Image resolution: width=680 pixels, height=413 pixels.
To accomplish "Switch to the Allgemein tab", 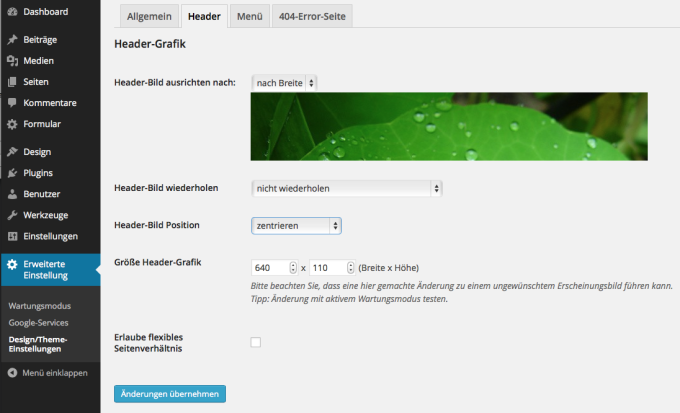I will pyautogui.click(x=149, y=16).
